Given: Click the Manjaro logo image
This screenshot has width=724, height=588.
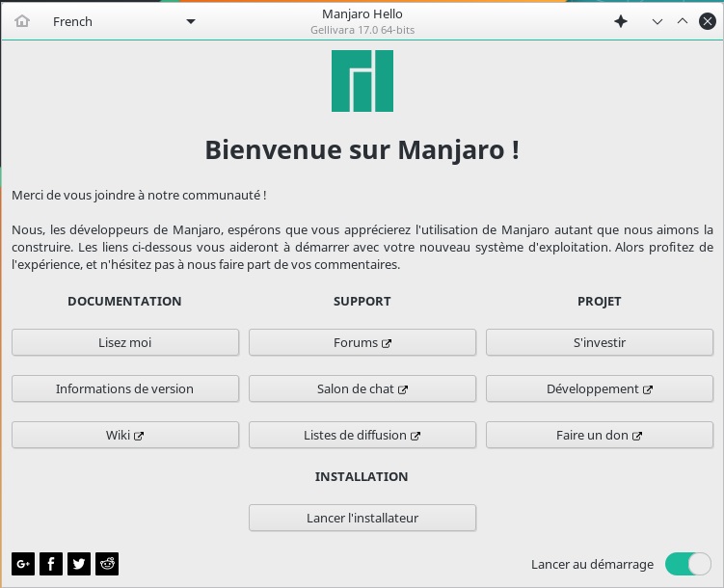Looking at the screenshot, I should coord(362,81).
